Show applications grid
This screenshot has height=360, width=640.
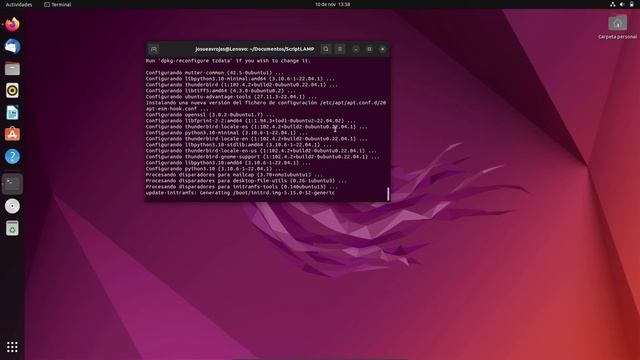12,347
